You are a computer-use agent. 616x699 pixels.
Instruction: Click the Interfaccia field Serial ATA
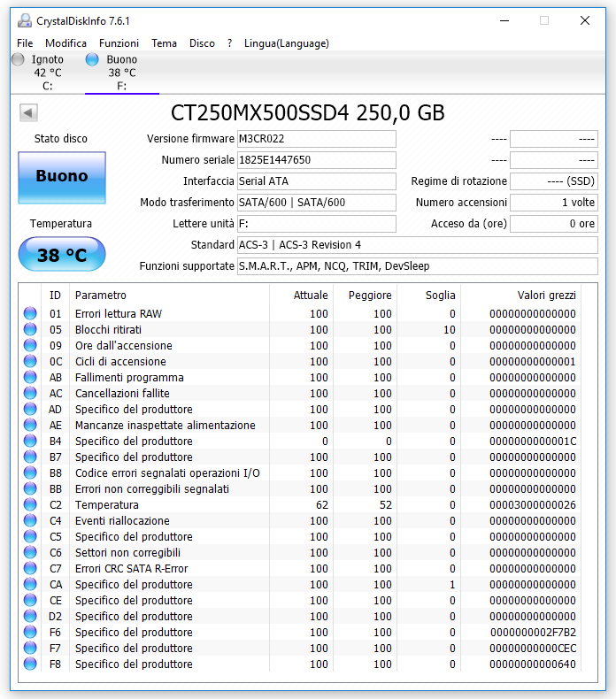317,181
